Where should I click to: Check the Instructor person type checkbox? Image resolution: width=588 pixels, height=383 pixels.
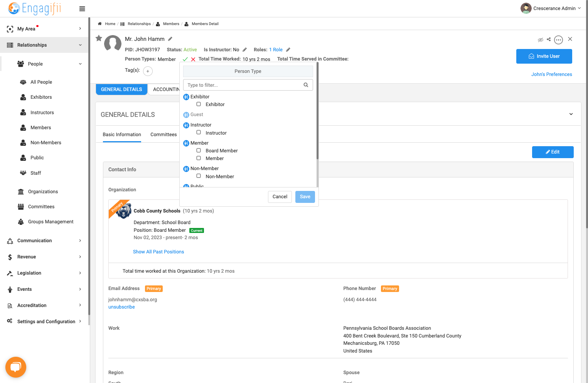[x=199, y=132]
